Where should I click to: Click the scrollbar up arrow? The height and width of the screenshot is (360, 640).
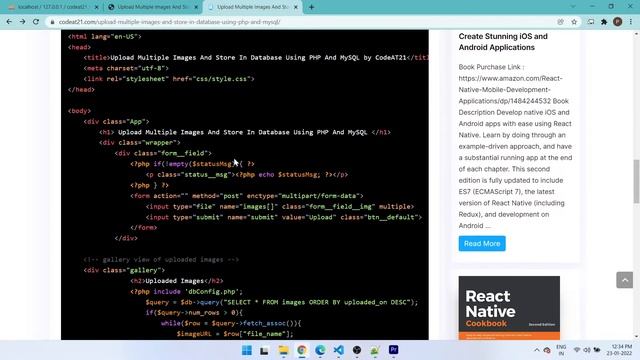[x=636, y=33]
